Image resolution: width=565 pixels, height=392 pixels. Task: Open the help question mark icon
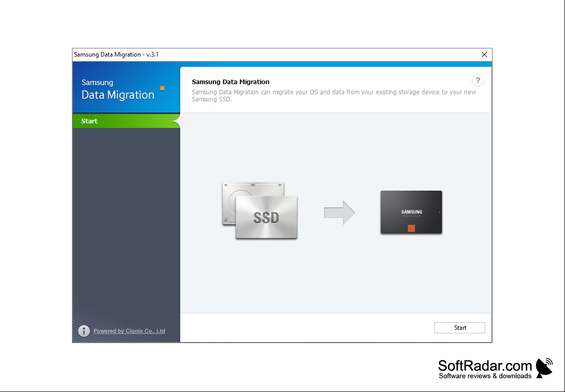coord(478,80)
